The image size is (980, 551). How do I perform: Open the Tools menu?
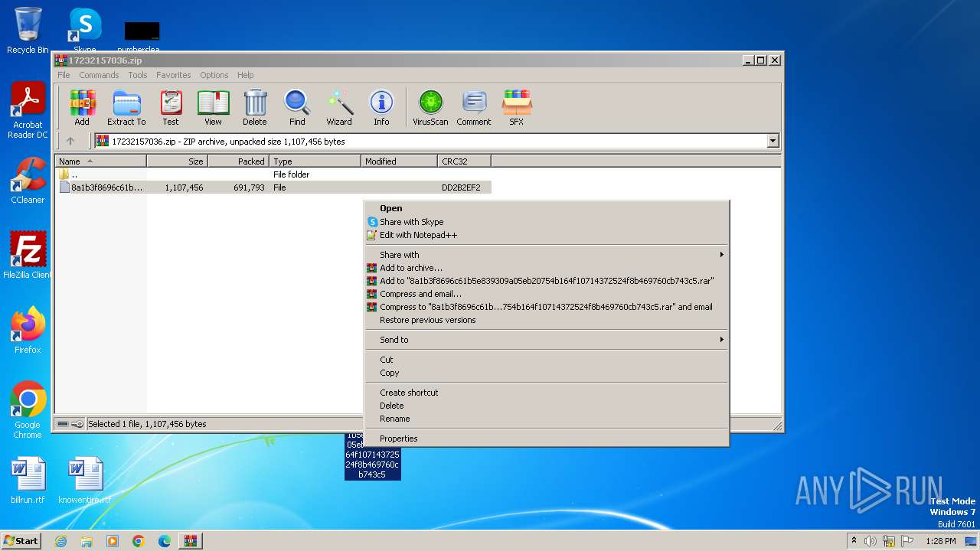tap(138, 75)
